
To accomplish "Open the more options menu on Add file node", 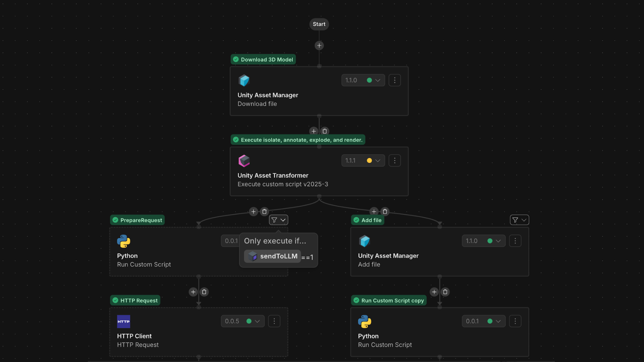I will (x=515, y=241).
